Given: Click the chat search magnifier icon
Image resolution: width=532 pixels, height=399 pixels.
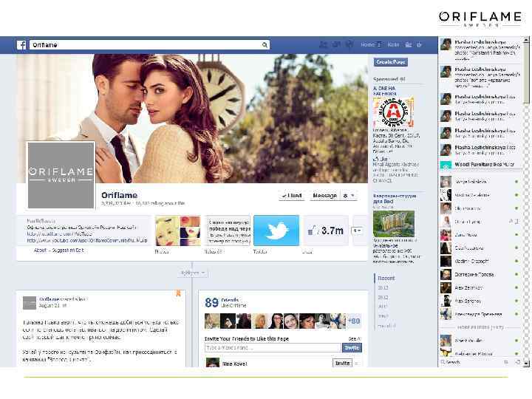Looking at the screenshot, I should (x=443, y=362).
